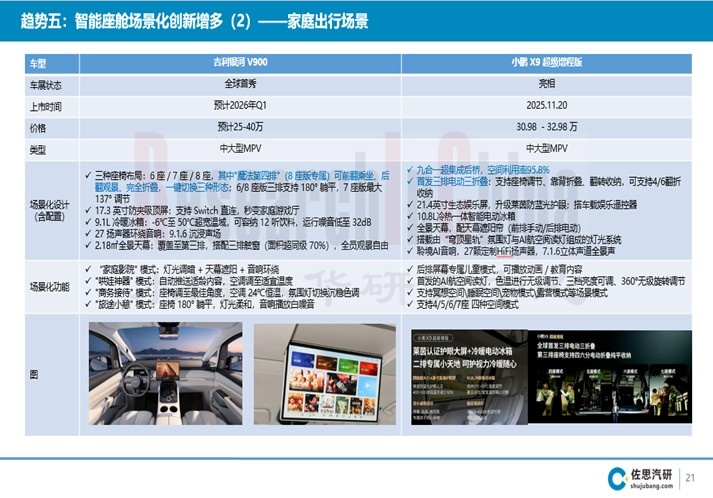713x498 pixels.
Task: Click the ceiling-mounted screen photo
Action: point(325,374)
